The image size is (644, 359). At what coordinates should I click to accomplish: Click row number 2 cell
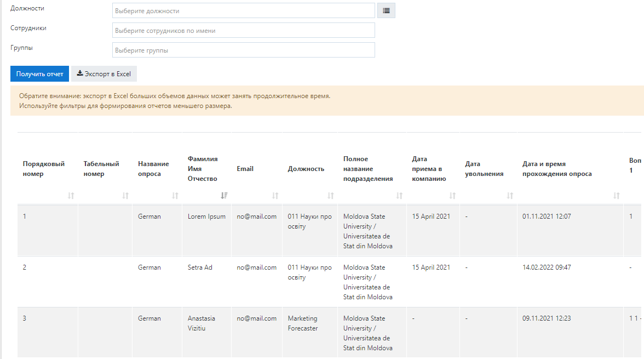(x=25, y=267)
